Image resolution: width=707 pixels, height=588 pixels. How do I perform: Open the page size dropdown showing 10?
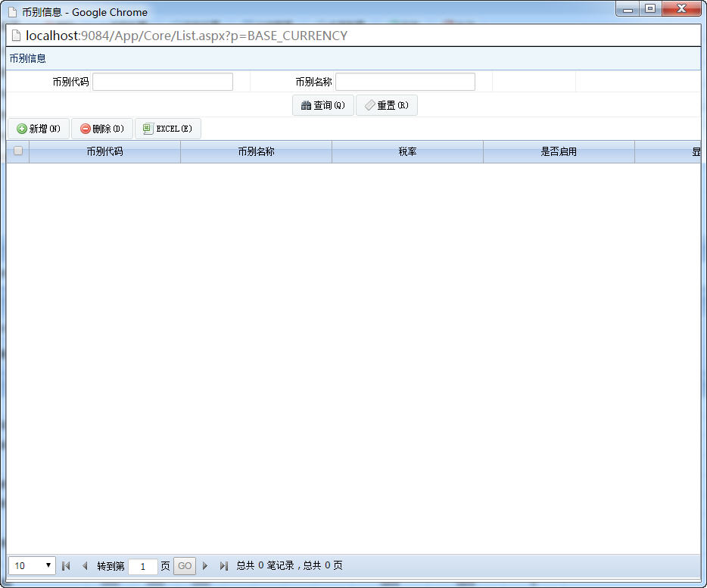point(32,565)
